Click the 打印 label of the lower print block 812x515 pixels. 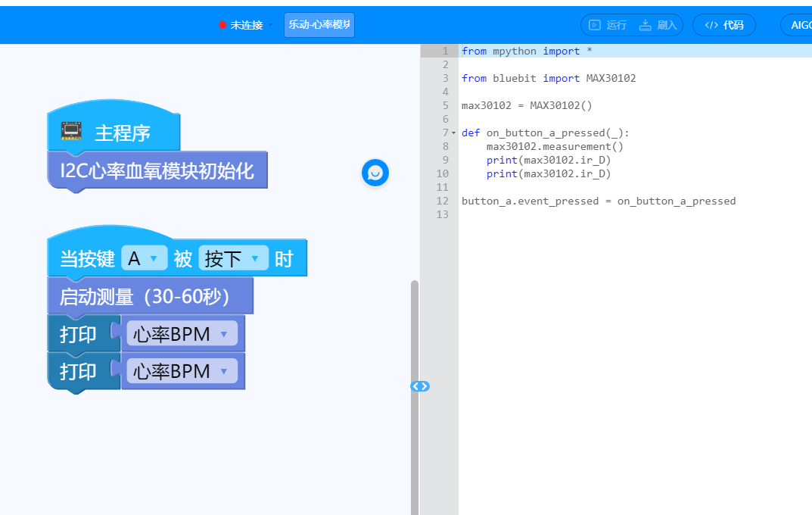pyautogui.click(x=78, y=372)
